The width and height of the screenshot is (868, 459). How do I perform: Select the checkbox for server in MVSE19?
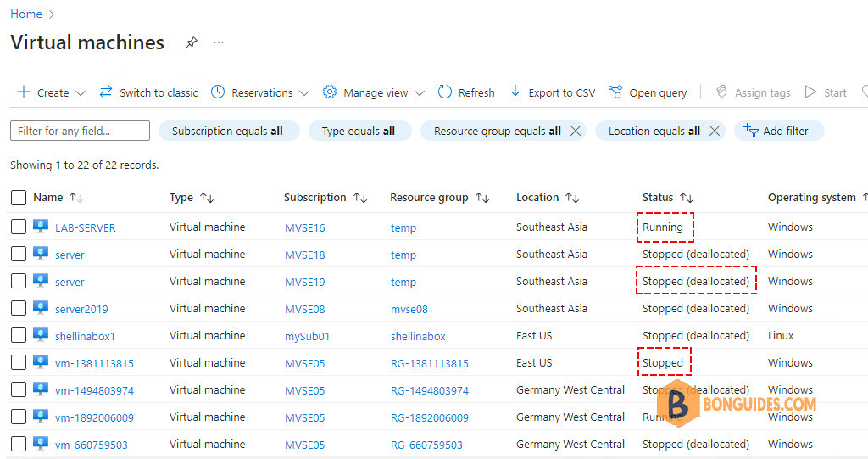pos(19,281)
